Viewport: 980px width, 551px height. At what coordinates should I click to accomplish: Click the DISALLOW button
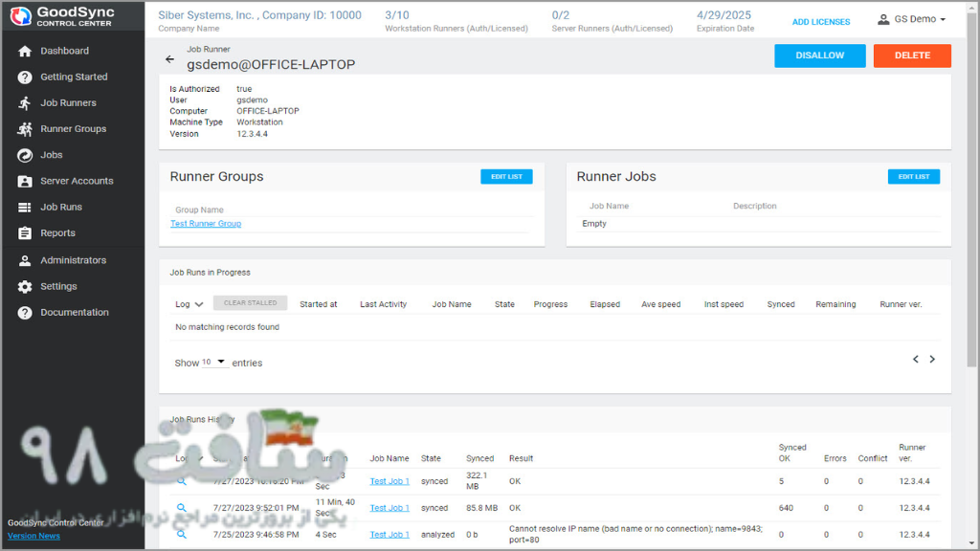click(820, 55)
